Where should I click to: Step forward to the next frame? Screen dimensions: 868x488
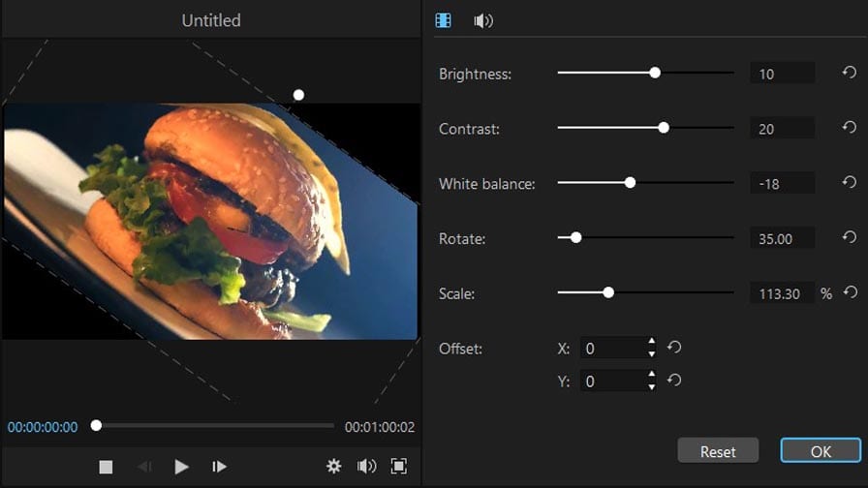point(219,467)
